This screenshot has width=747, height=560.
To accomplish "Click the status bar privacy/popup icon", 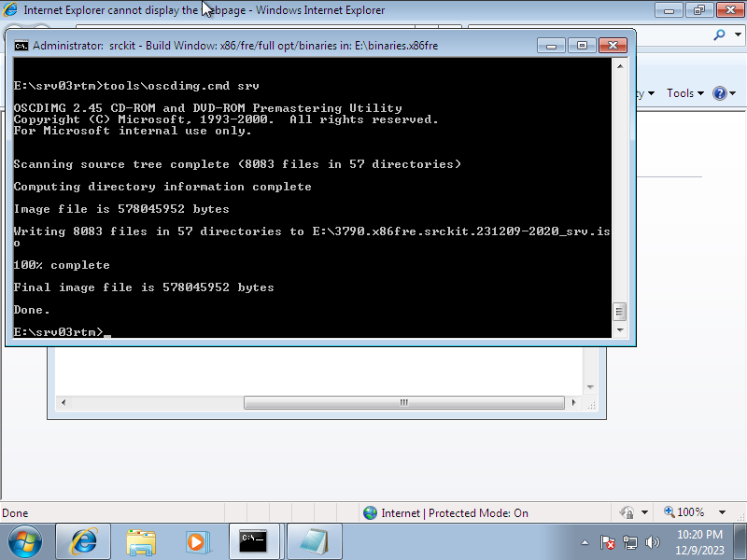I will [x=626, y=512].
